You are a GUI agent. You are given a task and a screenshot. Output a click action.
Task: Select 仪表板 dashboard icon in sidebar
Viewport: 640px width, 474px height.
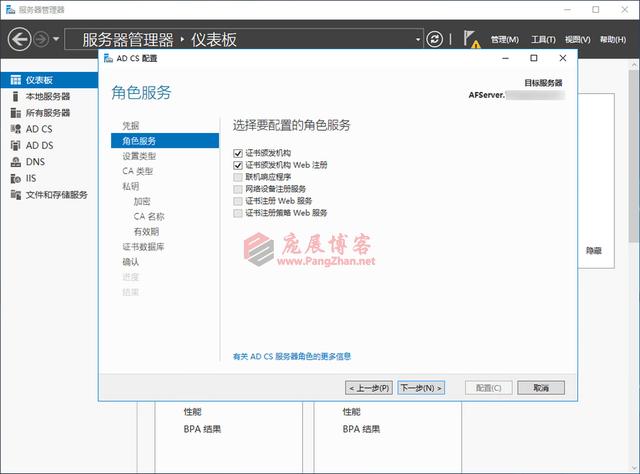(16, 80)
